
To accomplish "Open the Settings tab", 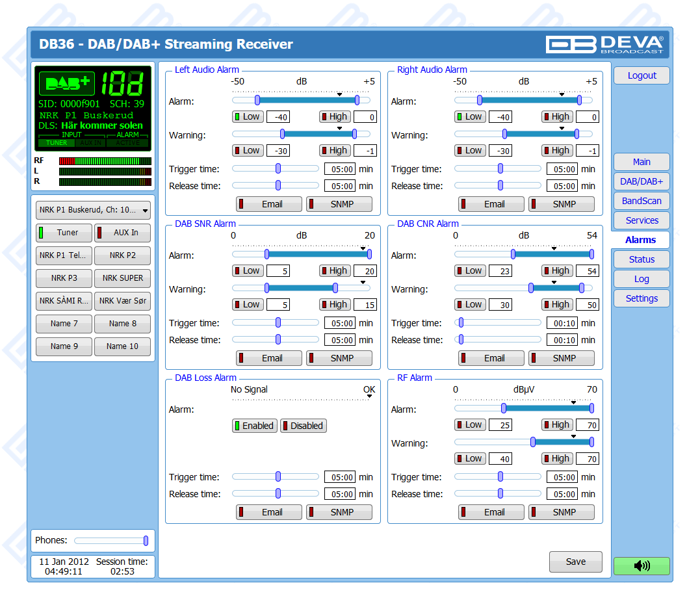I will 641,298.
